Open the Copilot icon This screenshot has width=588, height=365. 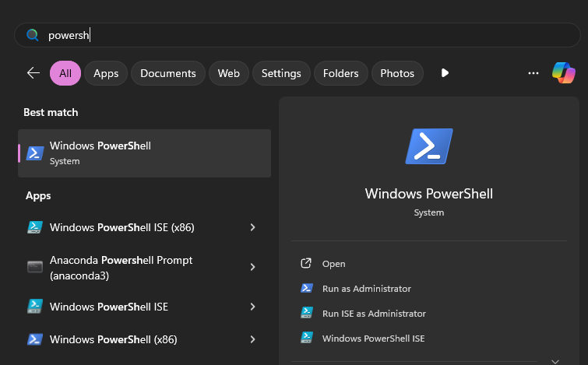tap(564, 72)
